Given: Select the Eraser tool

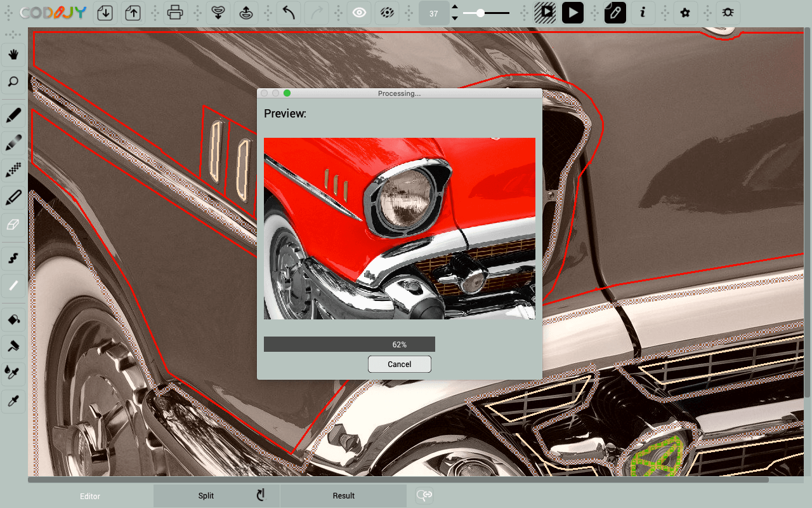Looking at the screenshot, I should point(13,225).
